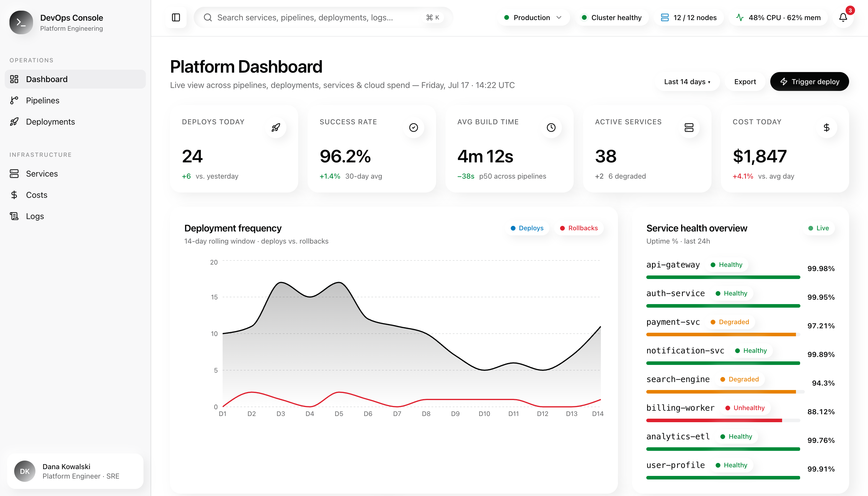This screenshot has height=496, width=868.
Task: Click the auth-service Healthy badge
Action: (x=731, y=293)
